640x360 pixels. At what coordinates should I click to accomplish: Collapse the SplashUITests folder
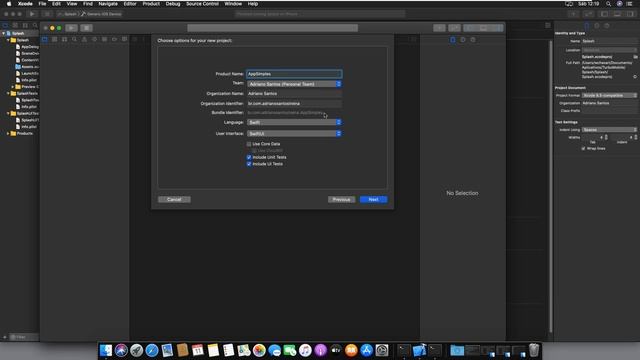[x=8, y=113]
